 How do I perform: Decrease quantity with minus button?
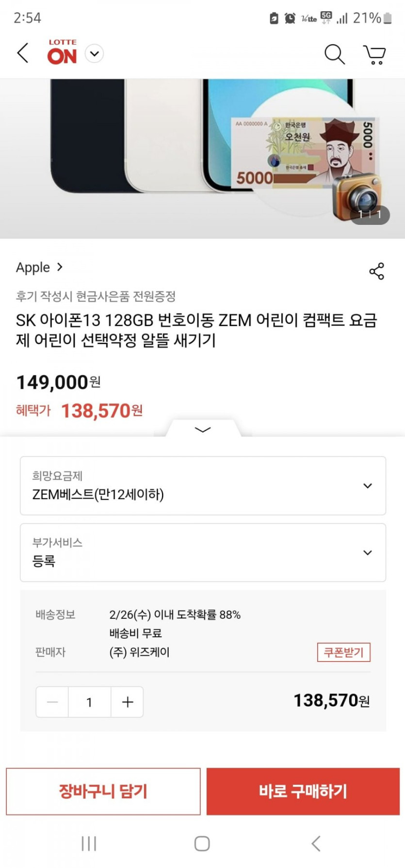pyautogui.click(x=52, y=702)
